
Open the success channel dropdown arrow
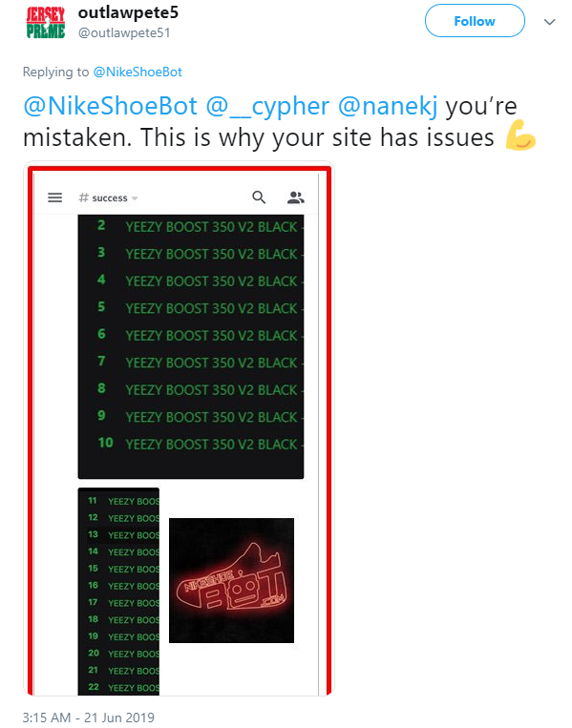click(135, 198)
